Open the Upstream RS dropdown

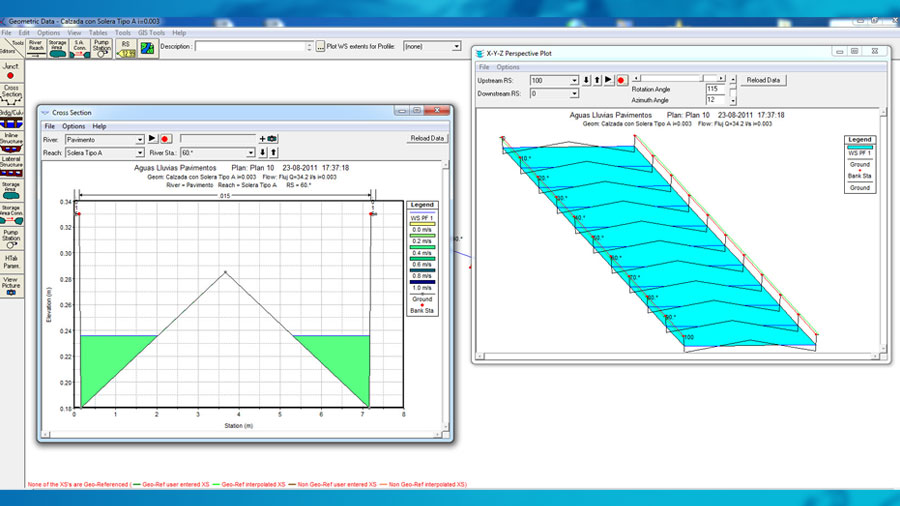574,80
